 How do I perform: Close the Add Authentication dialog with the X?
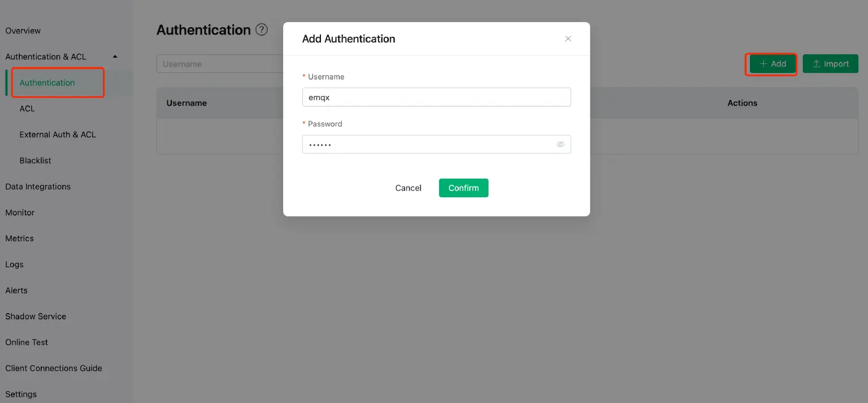(x=568, y=38)
